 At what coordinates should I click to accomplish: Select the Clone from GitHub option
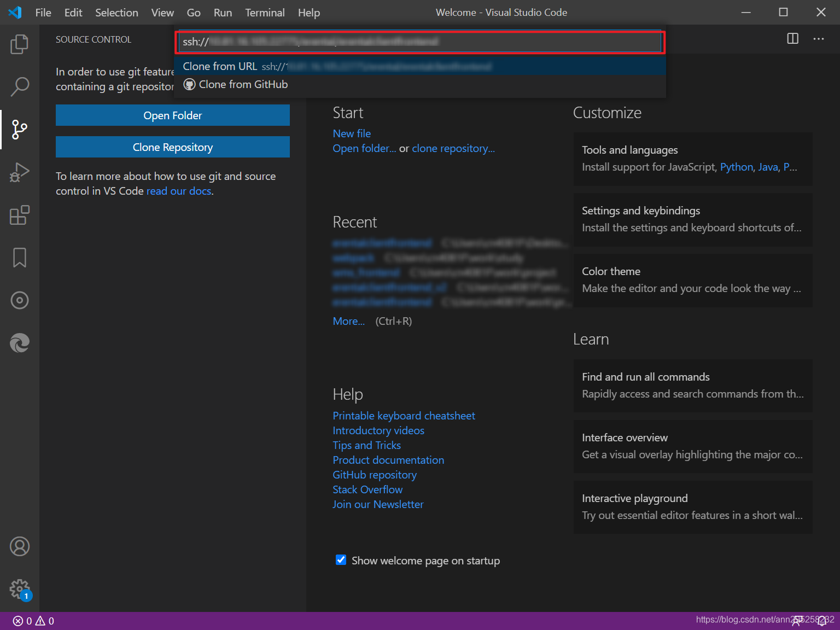pos(420,84)
